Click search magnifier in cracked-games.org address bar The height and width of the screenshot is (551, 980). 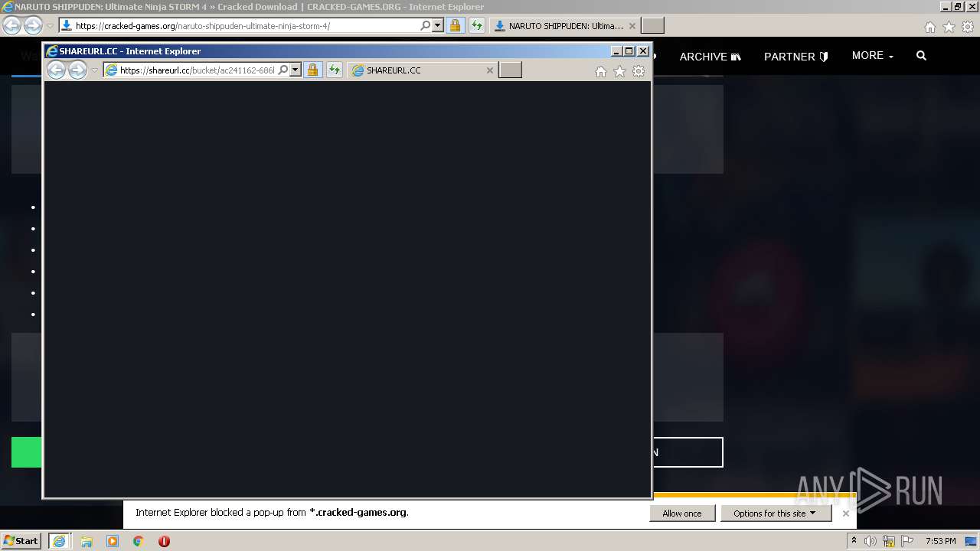tap(426, 26)
